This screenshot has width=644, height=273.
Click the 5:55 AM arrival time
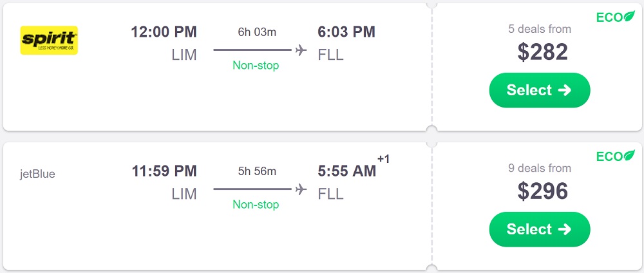tap(346, 171)
